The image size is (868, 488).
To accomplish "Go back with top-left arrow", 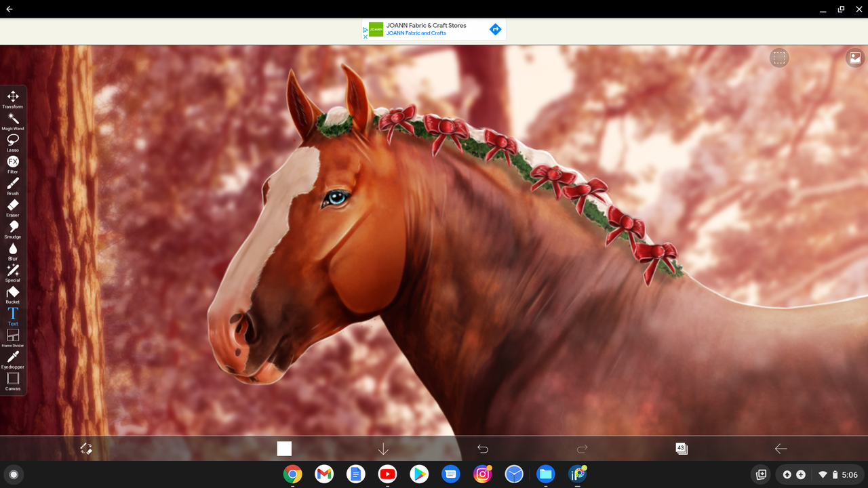I will (x=9, y=9).
